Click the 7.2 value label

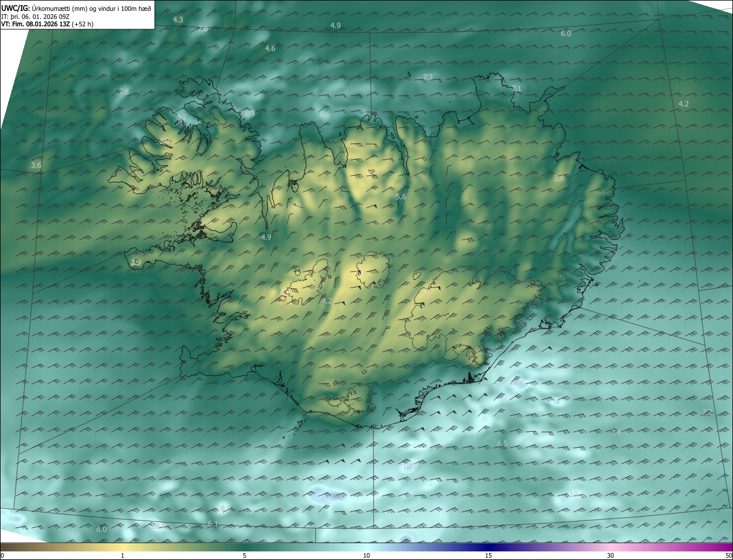(707, 412)
